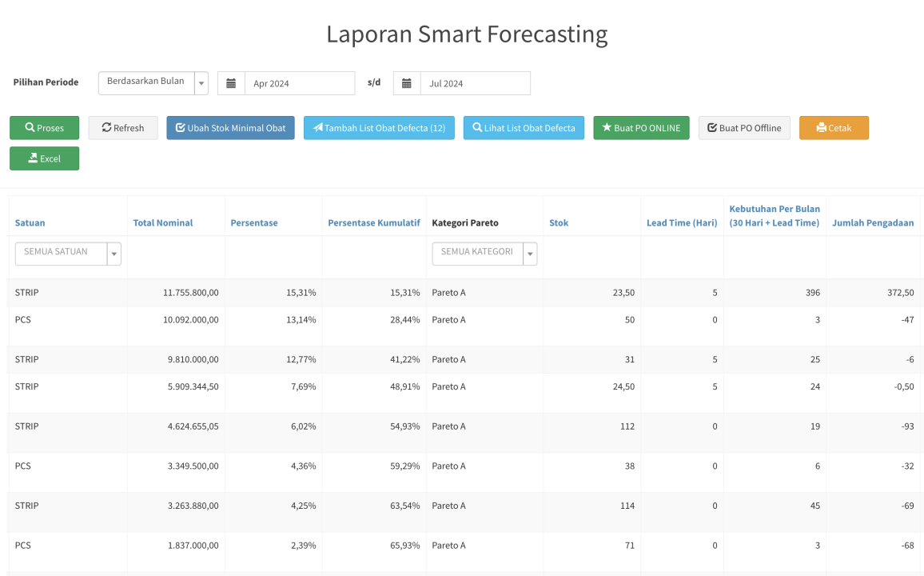Open the Berdasarkan Bulan period dropdown
924x576 pixels.
(x=153, y=83)
